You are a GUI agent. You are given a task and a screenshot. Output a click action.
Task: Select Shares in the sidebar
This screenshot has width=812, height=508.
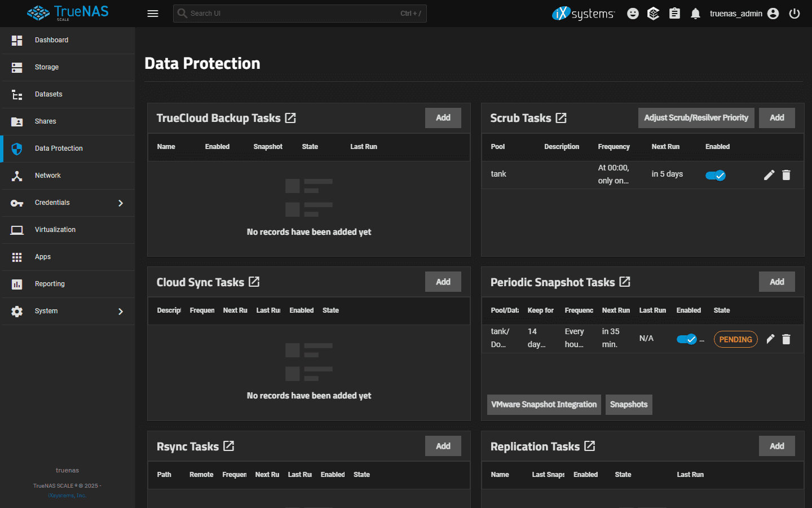[68, 121]
